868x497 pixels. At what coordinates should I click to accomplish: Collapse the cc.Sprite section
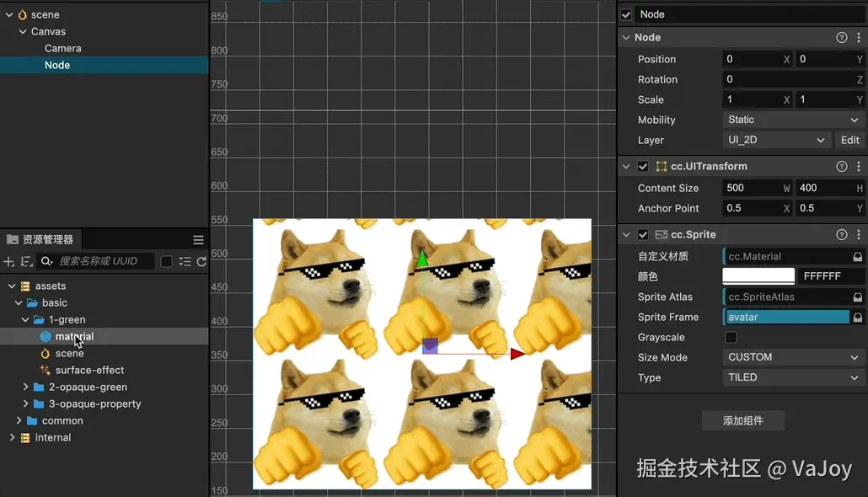coord(626,235)
